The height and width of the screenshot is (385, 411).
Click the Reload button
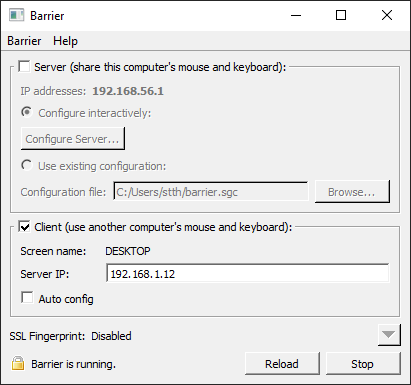point(282,364)
